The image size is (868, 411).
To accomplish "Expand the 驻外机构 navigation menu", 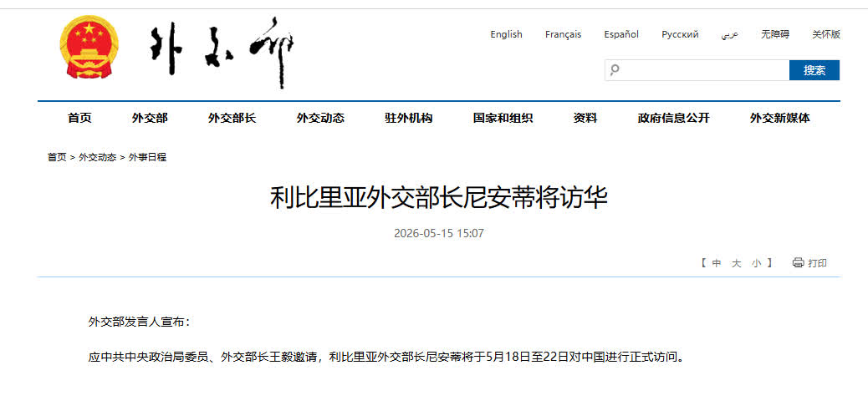I will point(409,118).
